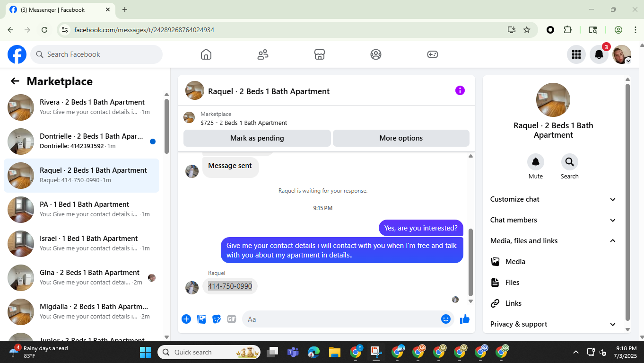
Task: Open Files in the shared content list
Action: coord(553,283)
